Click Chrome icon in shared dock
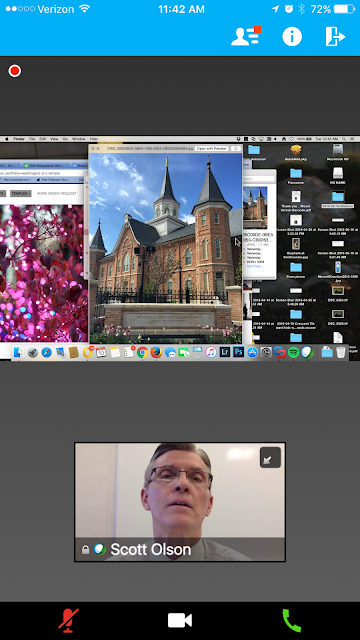 (142, 352)
